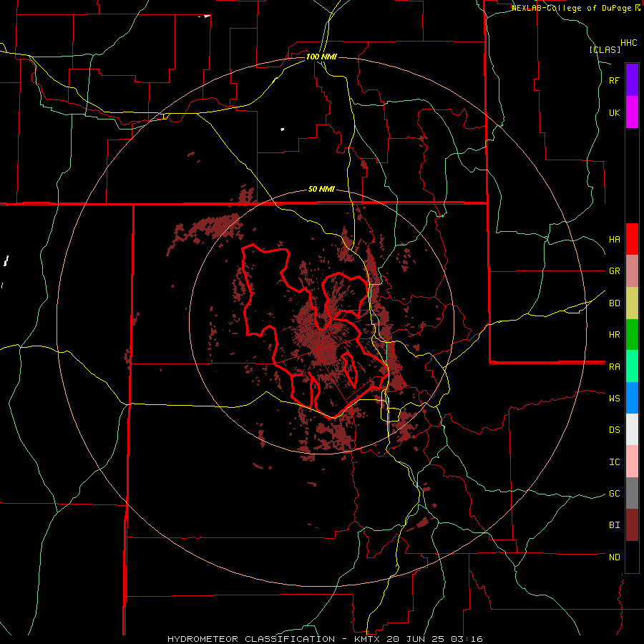Select the GC gray legend swatch
The image size is (644, 644).
click(x=632, y=493)
